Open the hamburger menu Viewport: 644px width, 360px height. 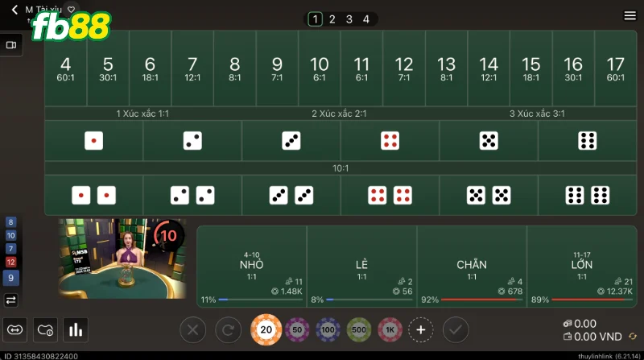tap(630, 15)
